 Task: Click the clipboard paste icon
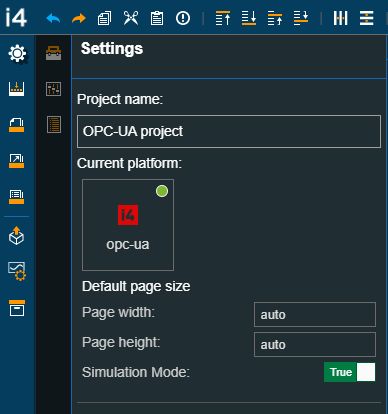pyautogui.click(x=157, y=18)
